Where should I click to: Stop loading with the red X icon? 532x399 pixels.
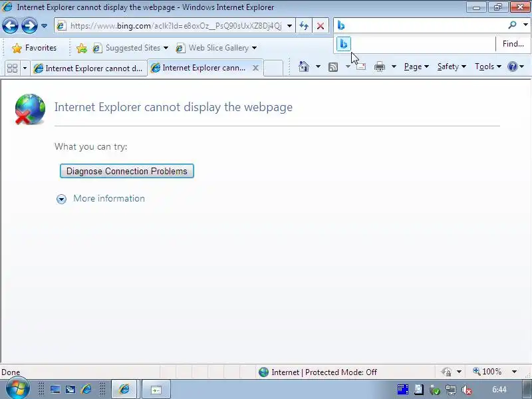click(x=321, y=26)
